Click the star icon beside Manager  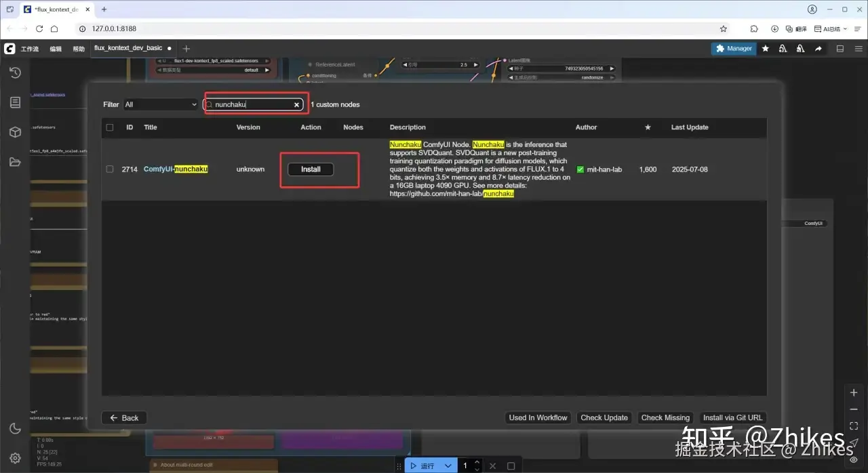click(766, 49)
